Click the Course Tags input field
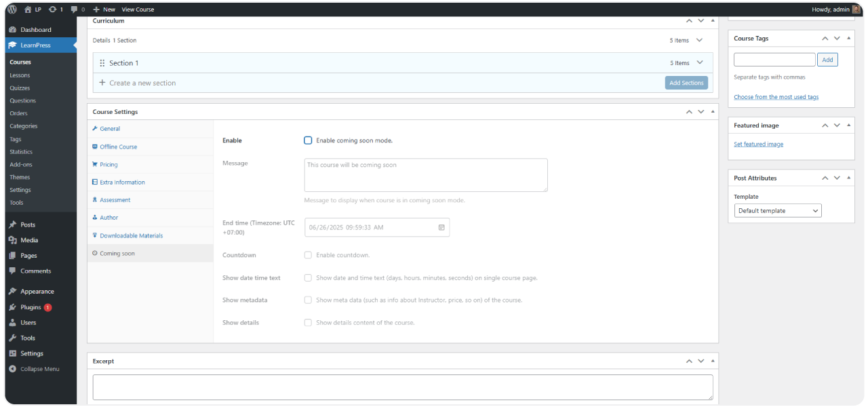Image resolution: width=868 pixels, height=407 pixels. [774, 60]
